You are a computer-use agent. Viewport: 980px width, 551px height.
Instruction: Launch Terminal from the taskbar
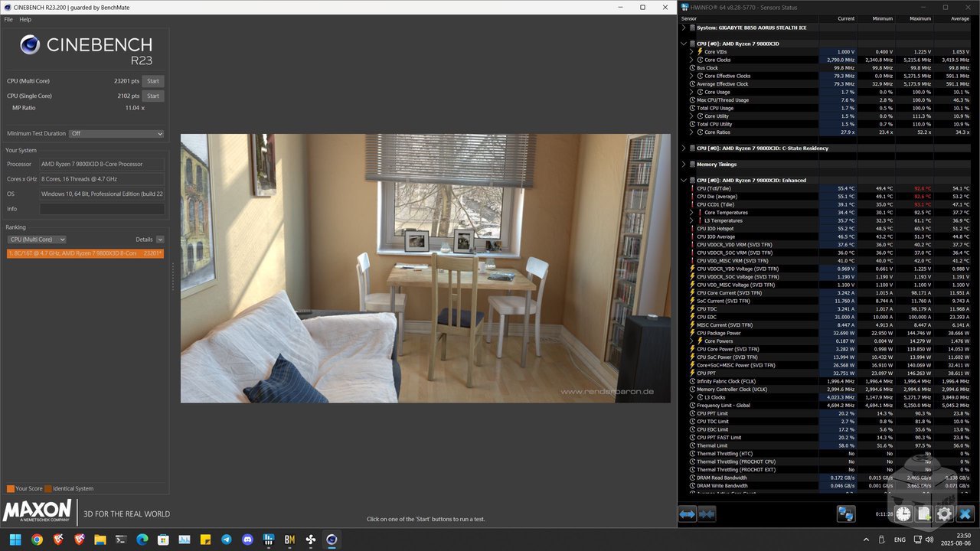coord(121,540)
